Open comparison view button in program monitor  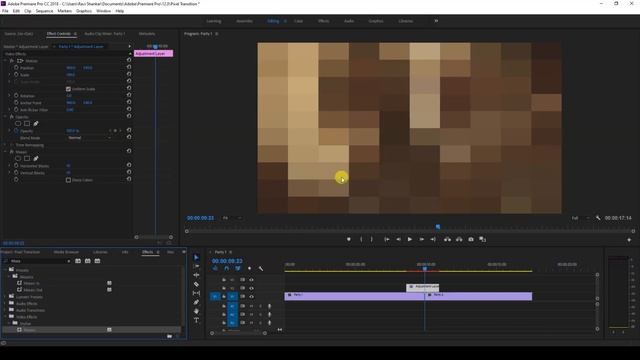(482, 239)
